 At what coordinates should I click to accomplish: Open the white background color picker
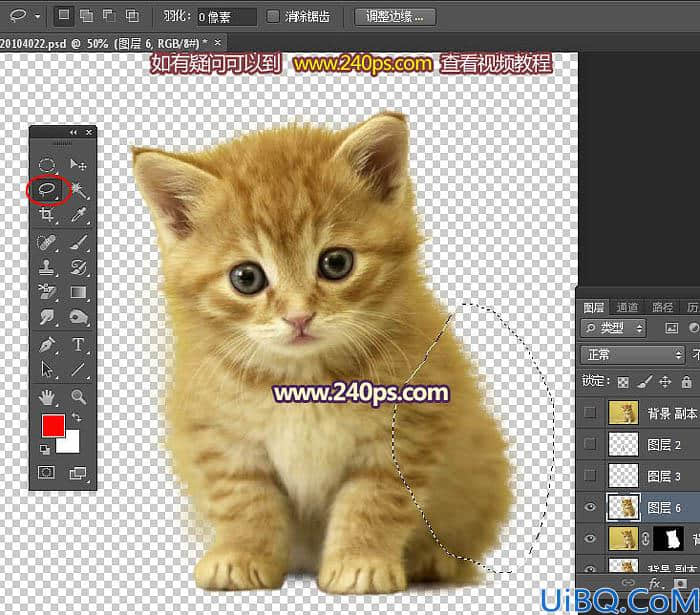[x=72, y=443]
